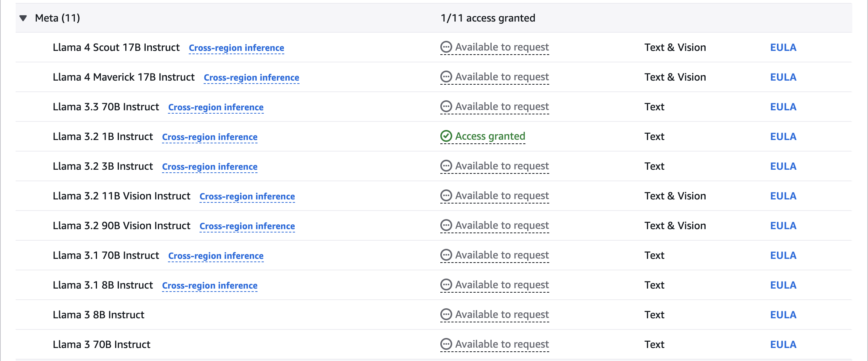Click the status icon for Llama 3 70B Instruct
868x361 pixels.
[446, 344]
